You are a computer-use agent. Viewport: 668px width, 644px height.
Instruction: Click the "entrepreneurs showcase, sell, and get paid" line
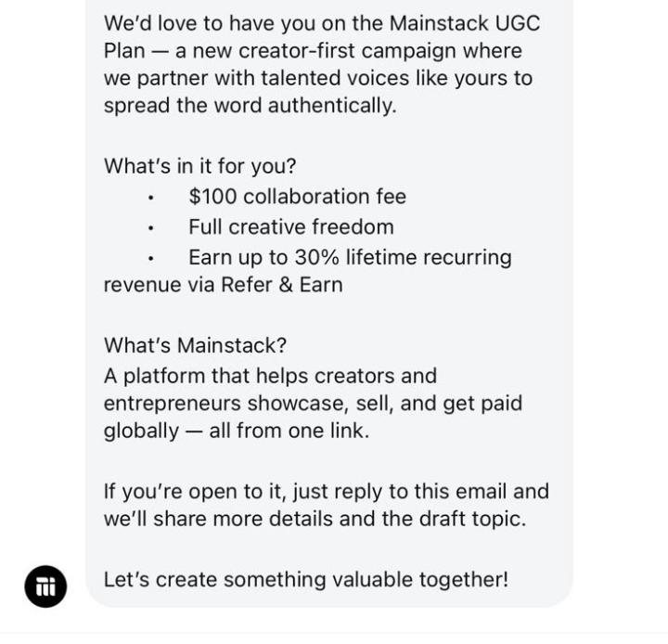[314, 404]
